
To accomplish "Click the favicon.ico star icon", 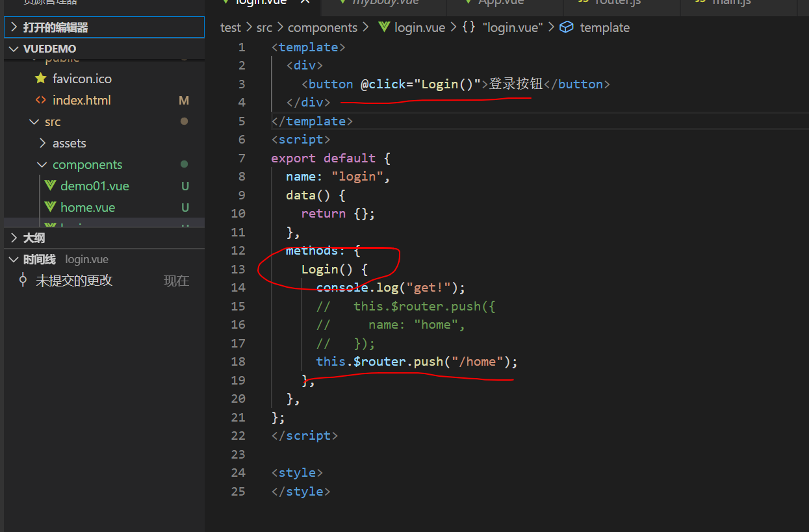I will pyautogui.click(x=41, y=79).
